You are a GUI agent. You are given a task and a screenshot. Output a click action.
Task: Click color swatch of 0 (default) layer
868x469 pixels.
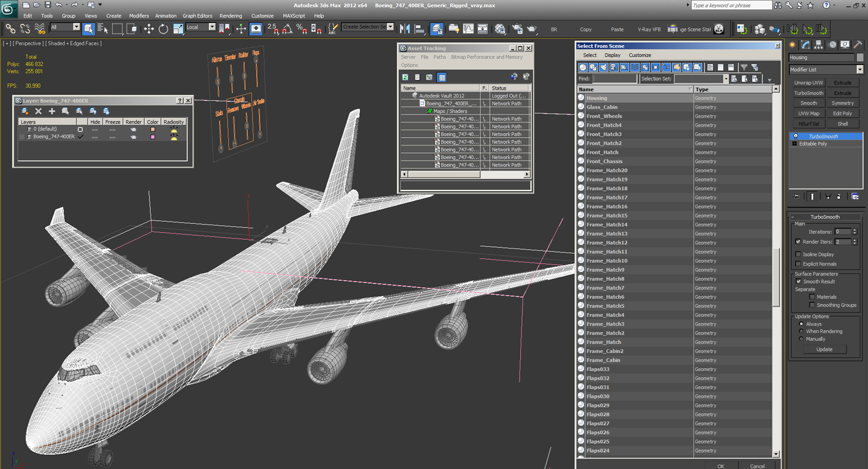pos(152,129)
